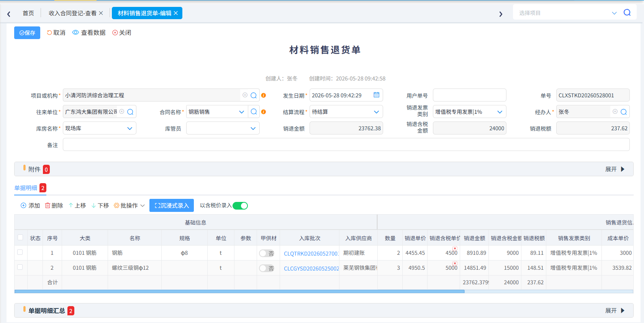
Task: Close the 材料销售退货单-编辑 tab
Action: tap(176, 13)
